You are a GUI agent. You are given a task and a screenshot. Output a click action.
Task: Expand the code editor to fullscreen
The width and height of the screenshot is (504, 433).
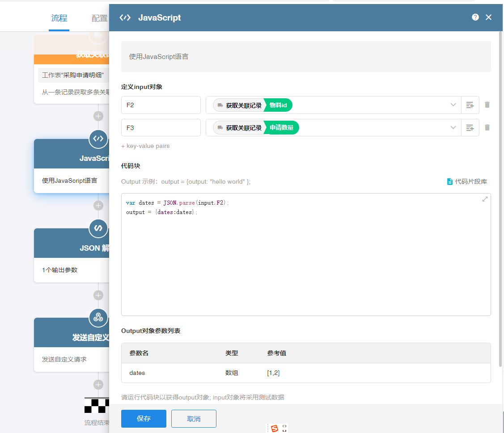pos(485,199)
